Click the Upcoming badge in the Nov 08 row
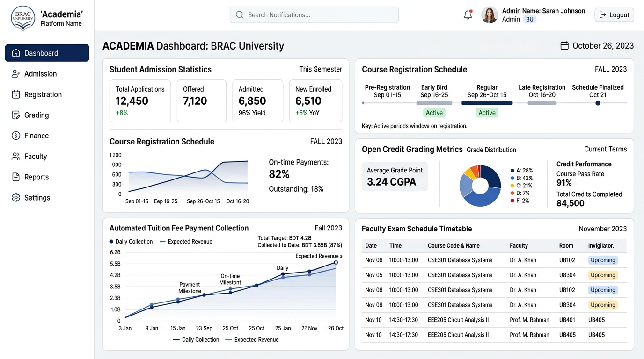Screen dimensions: 644x359 click(603, 305)
